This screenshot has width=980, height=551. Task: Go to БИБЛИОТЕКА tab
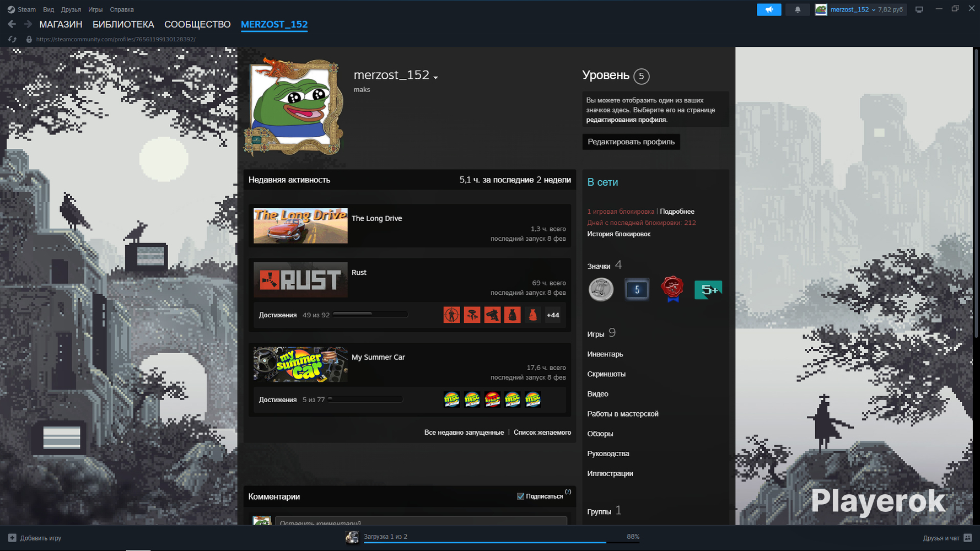pyautogui.click(x=123, y=24)
